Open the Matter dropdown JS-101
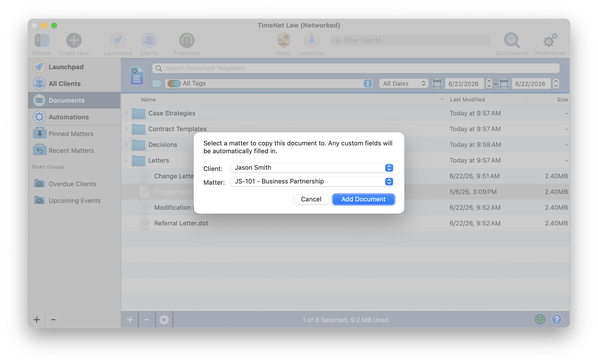Image resolution: width=598 pixels, height=364 pixels. point(312,182)
